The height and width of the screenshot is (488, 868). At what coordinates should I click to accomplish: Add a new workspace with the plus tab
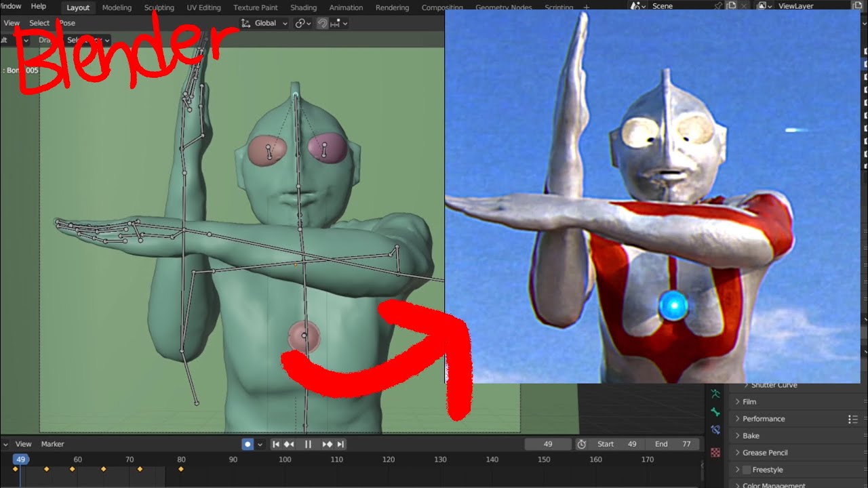click(587, 7)
